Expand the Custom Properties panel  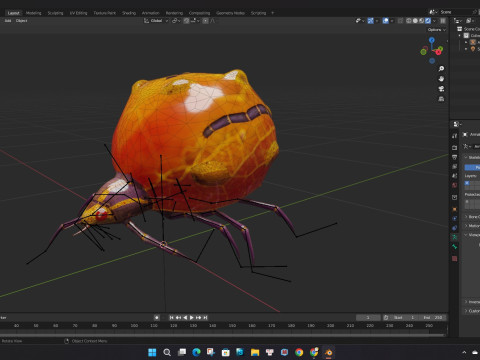(x=472, y=311)
